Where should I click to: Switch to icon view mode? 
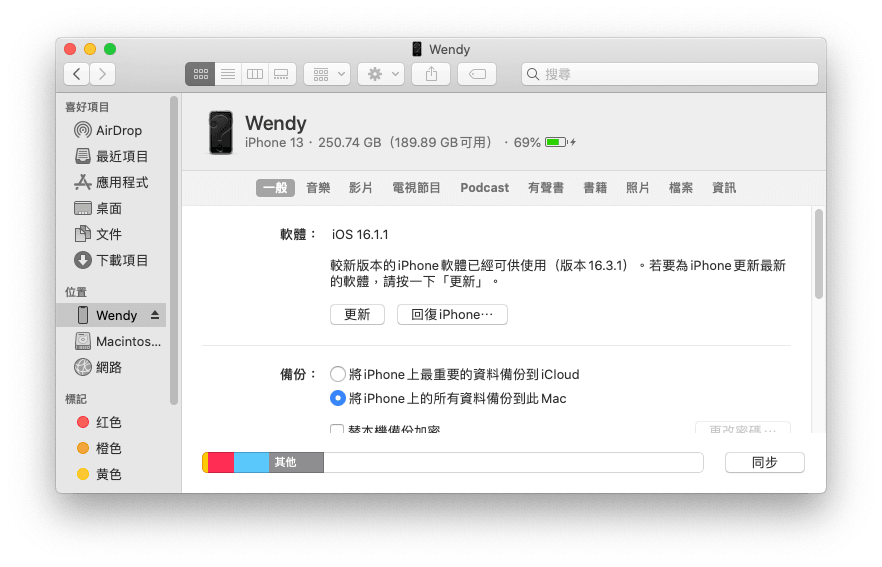[x=200, y=74]
